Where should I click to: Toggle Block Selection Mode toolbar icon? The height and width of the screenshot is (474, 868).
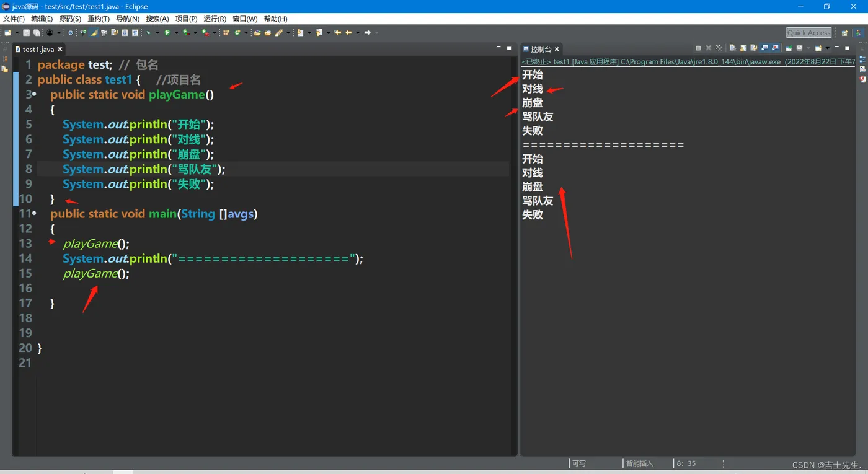pyautogui.click(x=124, y=32)
